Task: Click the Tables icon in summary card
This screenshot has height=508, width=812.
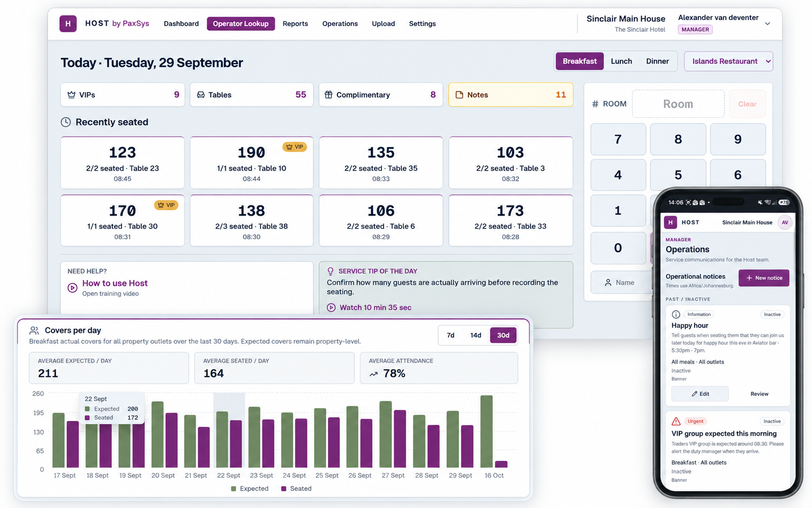Action: (201, 95)
